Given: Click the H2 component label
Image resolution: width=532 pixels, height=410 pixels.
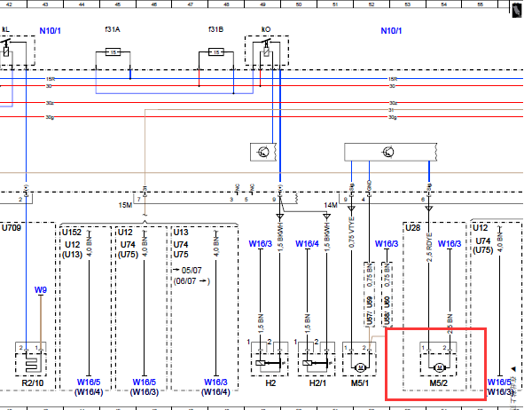Looking at the screenshot, I should coord(270,383).
